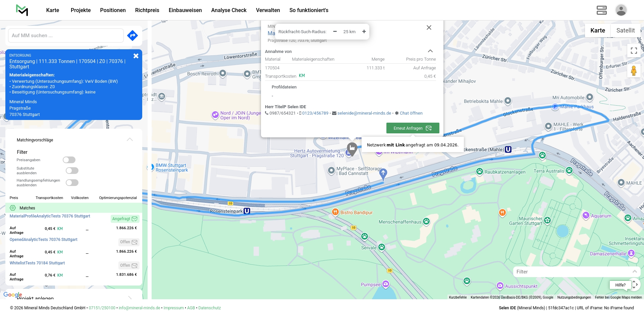This screenshot has width=644, height=316.
Task: Focus the Auf MM suchen search field
Action: (66, 36)
